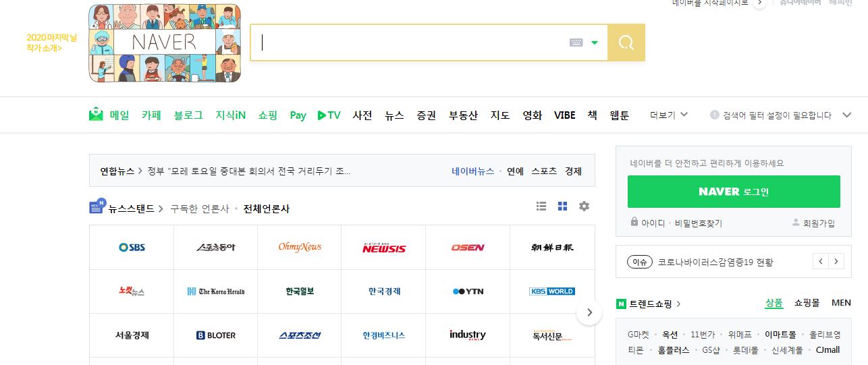
Task: Open the 메일 mail envelope icon
Action: tap(96, 115)
